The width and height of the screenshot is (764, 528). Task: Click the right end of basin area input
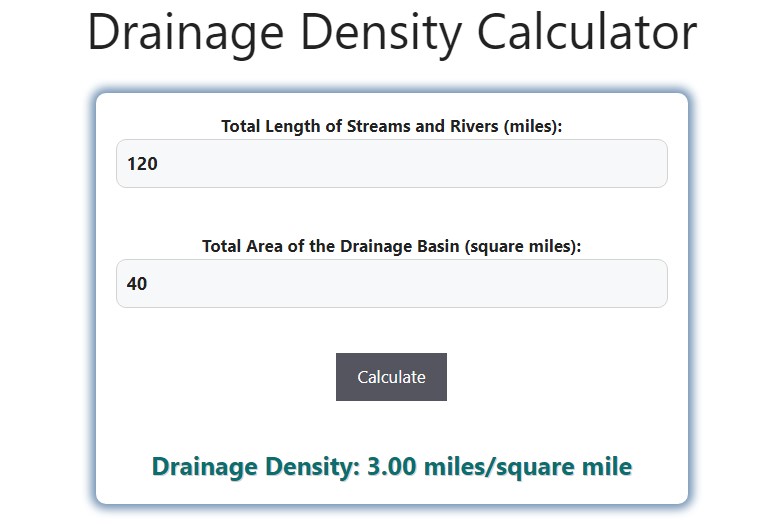tap(653, 283)
